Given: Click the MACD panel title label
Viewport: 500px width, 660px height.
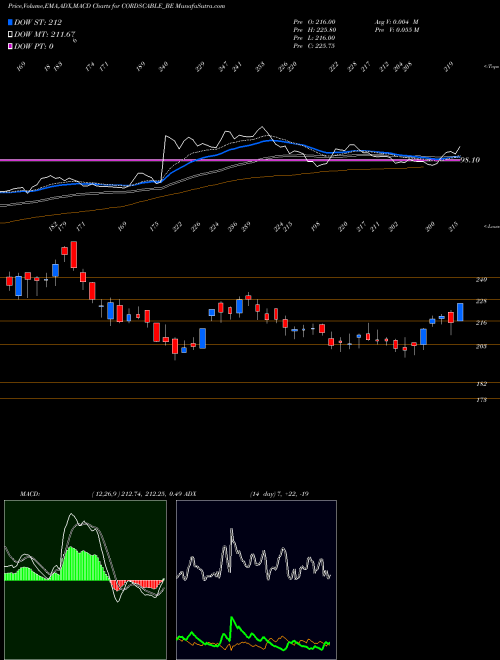Looking at the screenshot, I should (x=30, y=494).
